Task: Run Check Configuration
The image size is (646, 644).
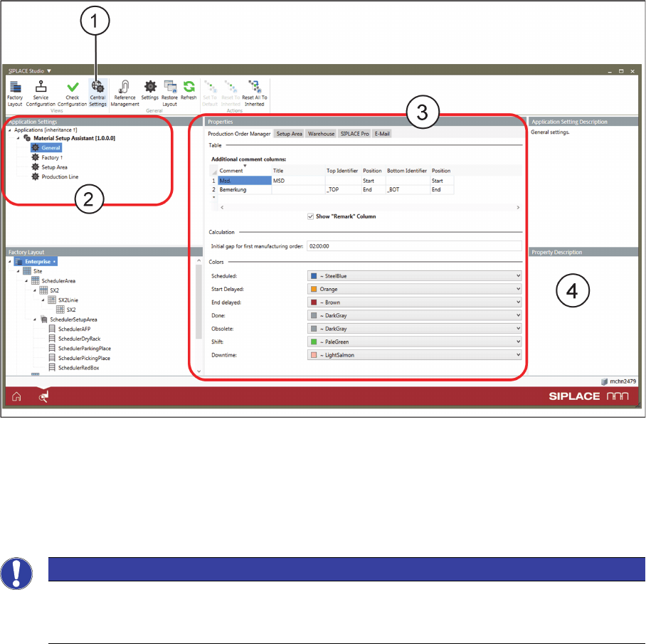Action: coord(73,93)
